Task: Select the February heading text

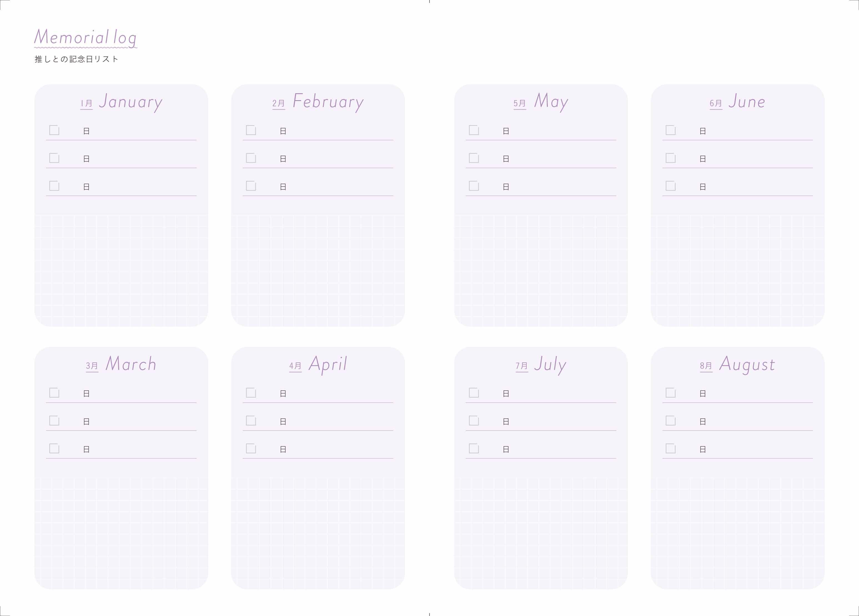Action: 328,102
